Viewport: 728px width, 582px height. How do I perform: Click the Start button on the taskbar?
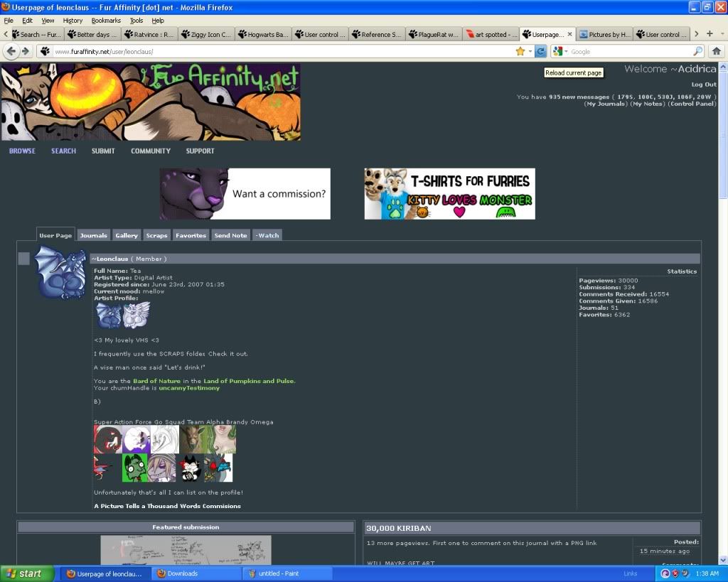22,573
